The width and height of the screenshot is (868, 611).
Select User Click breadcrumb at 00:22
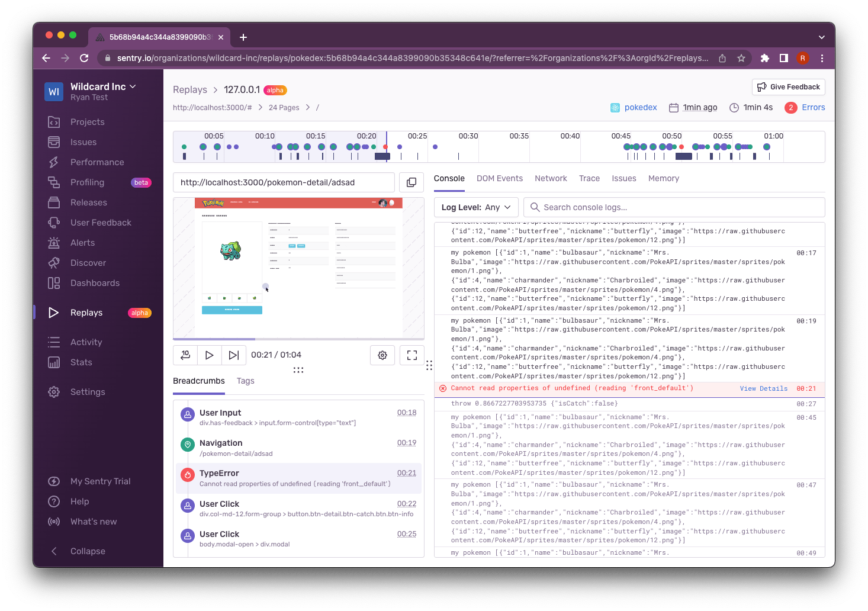tap(298, 509)
